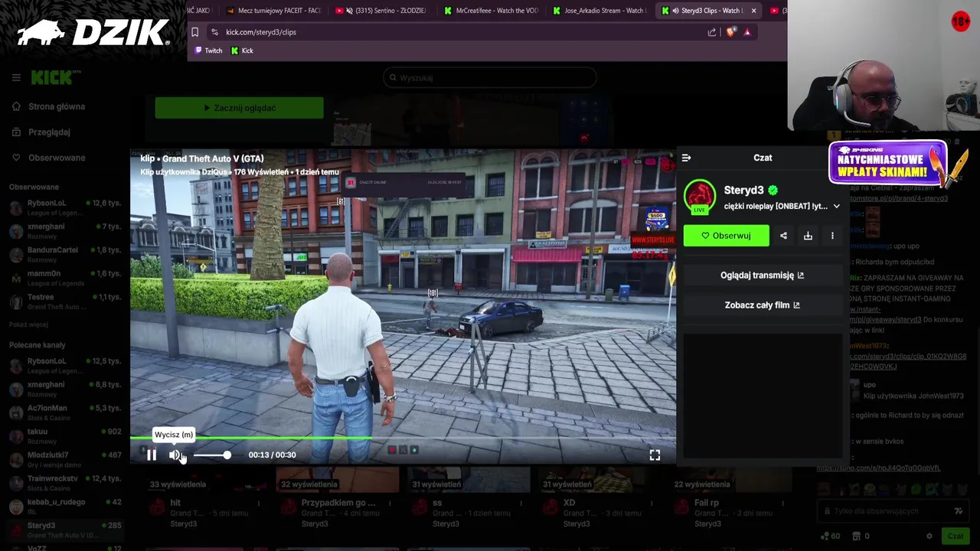980x551 pixels.
Task: Focus the browser address bar URL
Action: coord(260,32)
